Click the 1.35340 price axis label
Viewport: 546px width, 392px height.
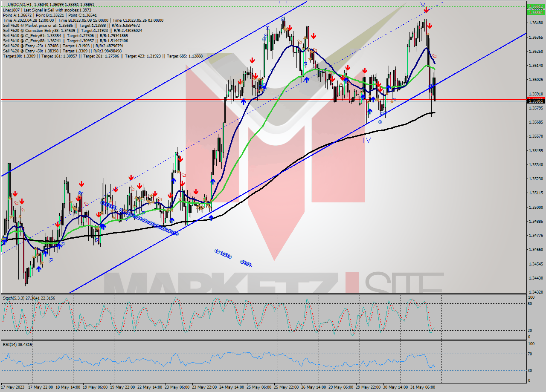pos(536,164)
